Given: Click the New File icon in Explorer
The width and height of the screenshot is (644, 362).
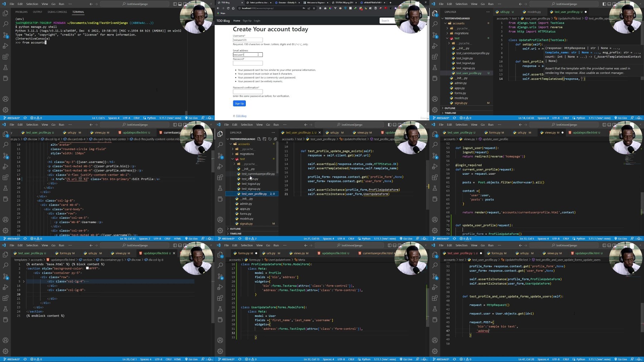Looking at the screenshot, I should coord(259,139).
